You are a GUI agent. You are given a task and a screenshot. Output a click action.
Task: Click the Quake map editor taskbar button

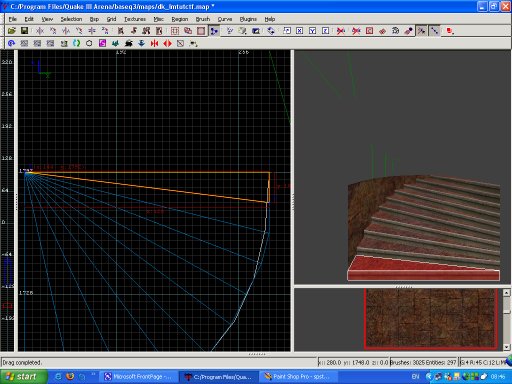click(x=219, y=377)
